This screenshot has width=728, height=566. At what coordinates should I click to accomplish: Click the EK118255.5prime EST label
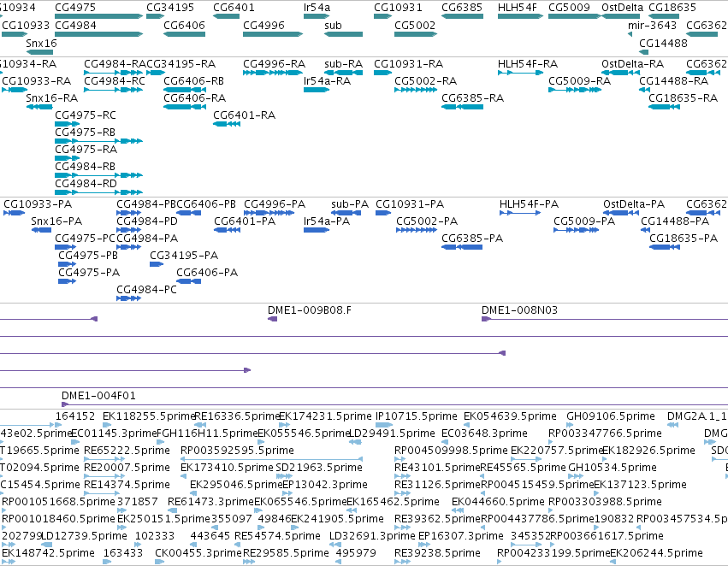(x=149, y=416)
